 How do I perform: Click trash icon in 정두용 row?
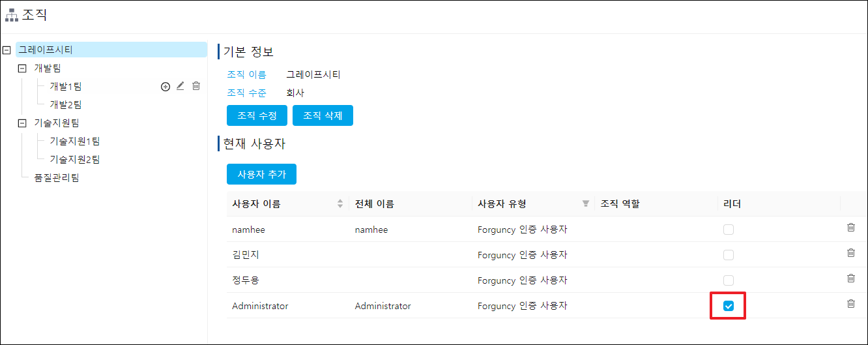pos(850,278)
